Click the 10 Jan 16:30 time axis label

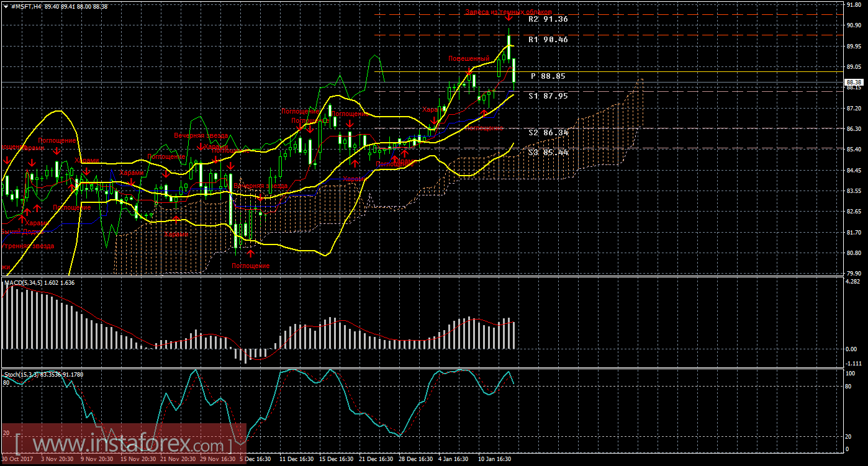(494, 459)
